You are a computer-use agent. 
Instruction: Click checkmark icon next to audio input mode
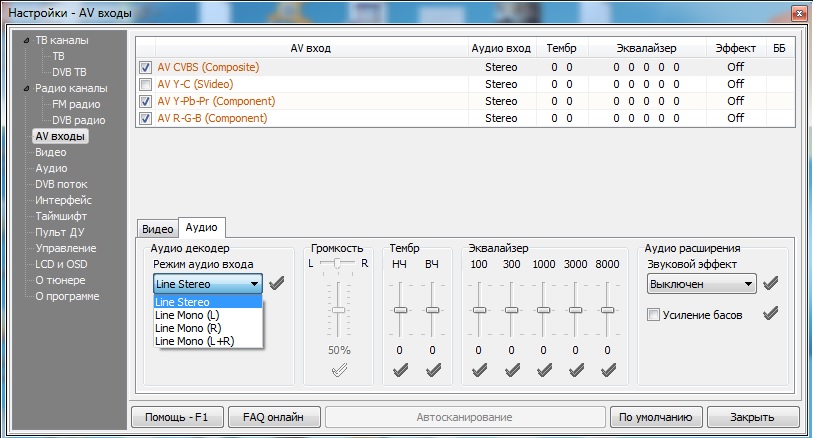click(x=276, y=284)
